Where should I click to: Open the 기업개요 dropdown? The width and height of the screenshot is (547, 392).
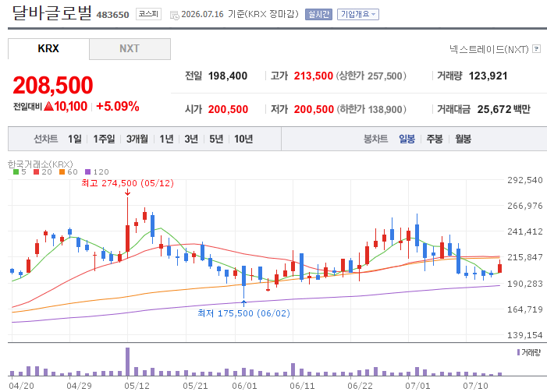(x=358, y=14)
